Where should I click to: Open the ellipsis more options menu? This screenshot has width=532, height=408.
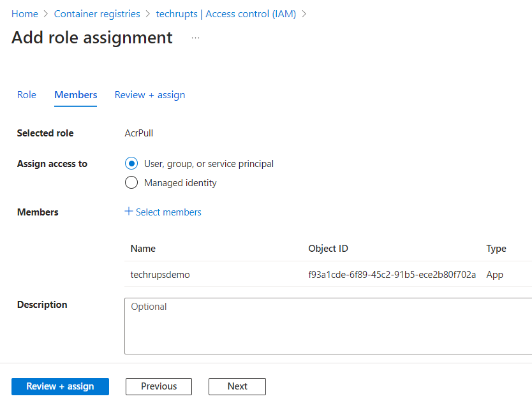(195, 38)
